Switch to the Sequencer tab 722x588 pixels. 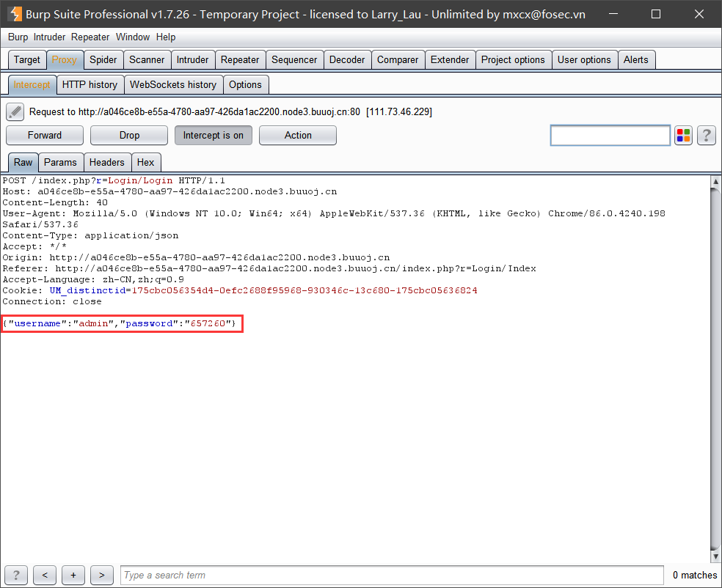pos(294,60)
